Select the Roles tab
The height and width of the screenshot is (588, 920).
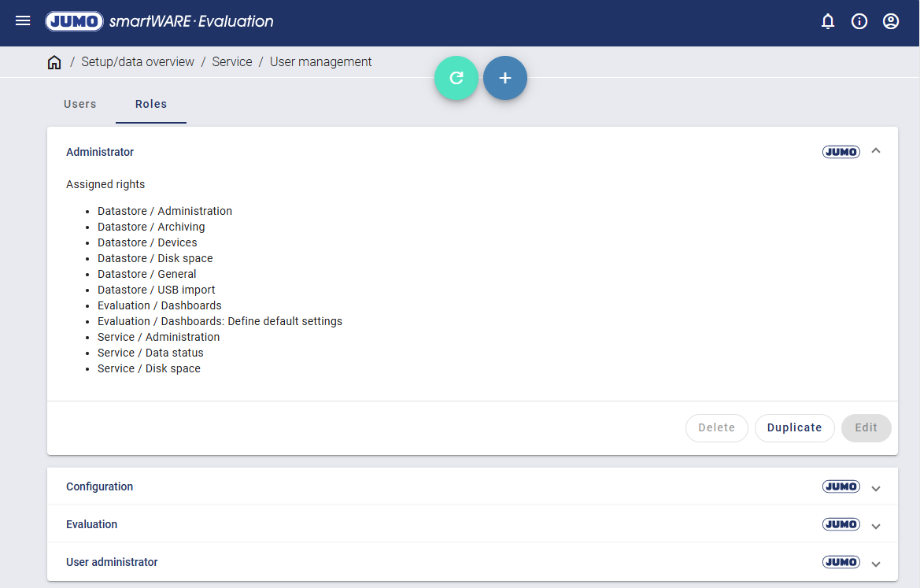(151, 104)
